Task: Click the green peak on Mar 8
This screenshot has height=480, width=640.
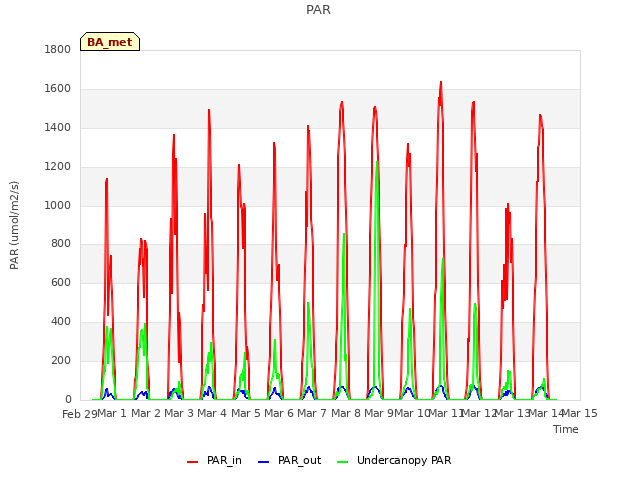Action: pos(344,235)
